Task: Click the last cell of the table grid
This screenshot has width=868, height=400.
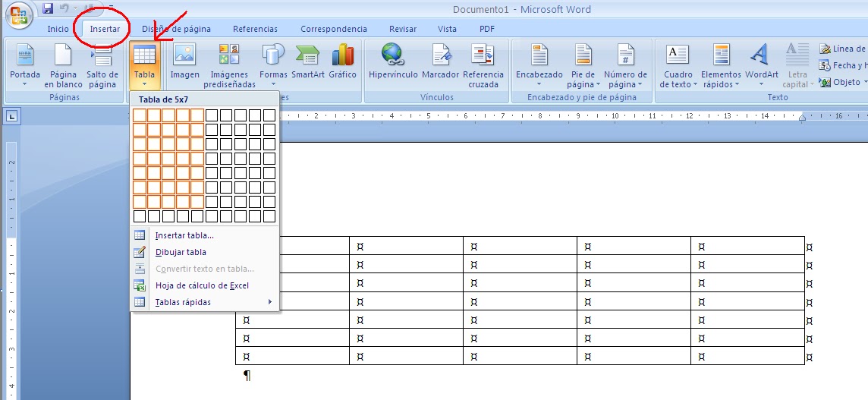Action: [x=269, y=216]
